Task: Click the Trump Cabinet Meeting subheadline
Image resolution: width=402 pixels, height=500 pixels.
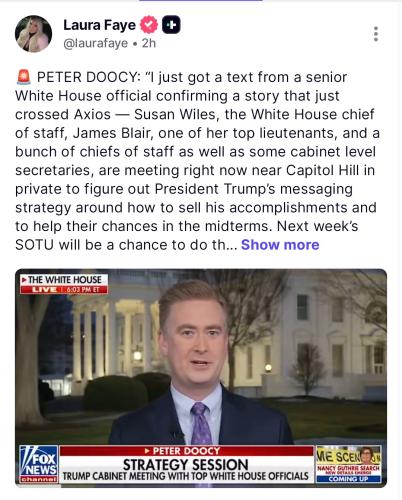Action: (186, 476)
